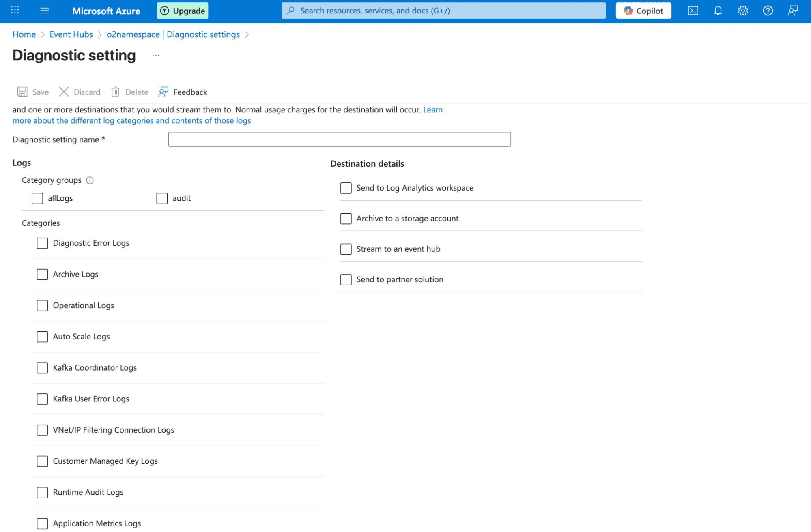
Task: Navigate back to Event Hubs via breadcrumb
Action: (71, 34)
